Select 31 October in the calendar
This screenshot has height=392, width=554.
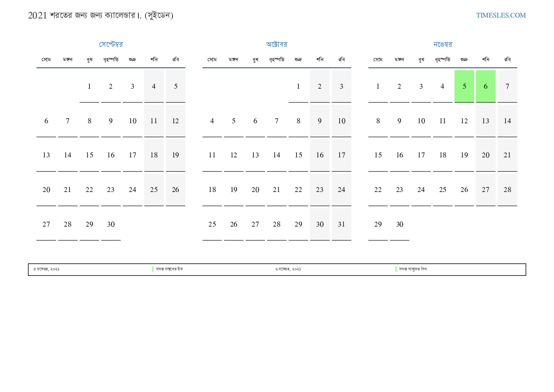[x=341, y=224]
